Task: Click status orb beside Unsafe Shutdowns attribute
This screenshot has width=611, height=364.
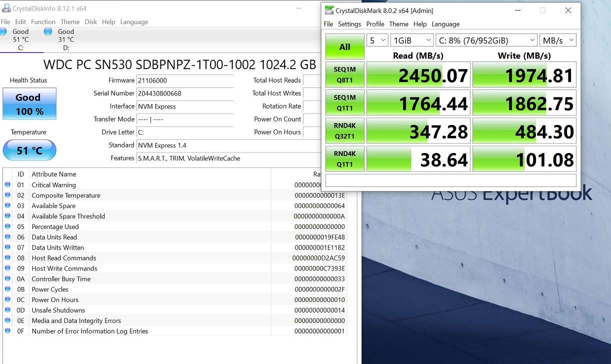Action: (x=7, y=310)
